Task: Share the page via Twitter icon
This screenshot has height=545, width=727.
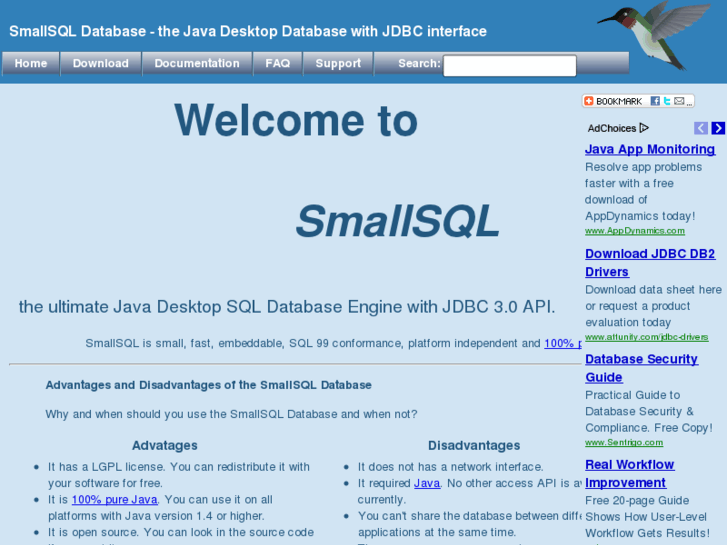Action: [x=667, y=101]
